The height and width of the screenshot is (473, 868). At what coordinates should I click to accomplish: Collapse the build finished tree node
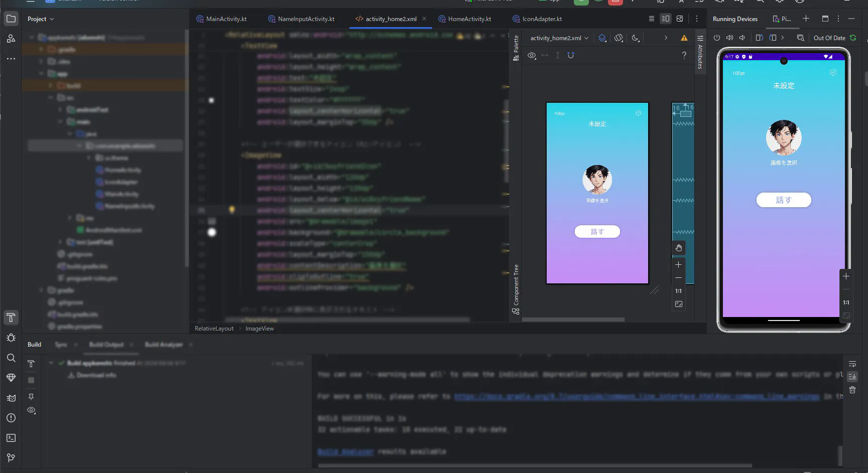coord(51,363)
